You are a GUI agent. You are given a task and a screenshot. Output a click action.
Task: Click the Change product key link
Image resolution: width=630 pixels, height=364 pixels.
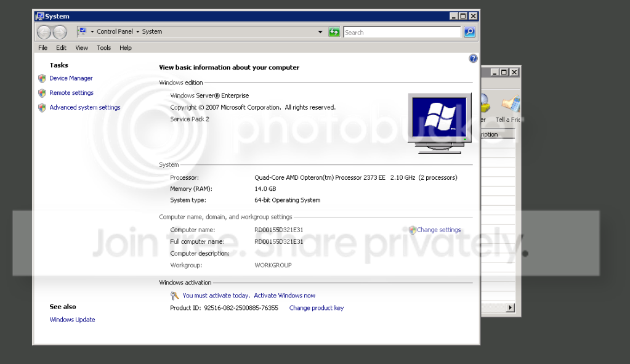click(x=316, y=308)
